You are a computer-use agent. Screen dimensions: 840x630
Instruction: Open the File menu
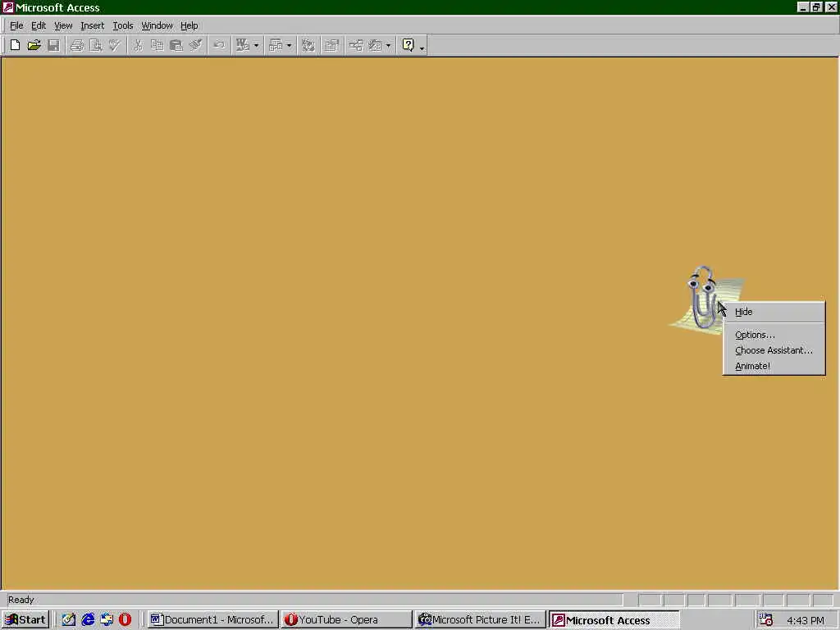coord(16,25)
